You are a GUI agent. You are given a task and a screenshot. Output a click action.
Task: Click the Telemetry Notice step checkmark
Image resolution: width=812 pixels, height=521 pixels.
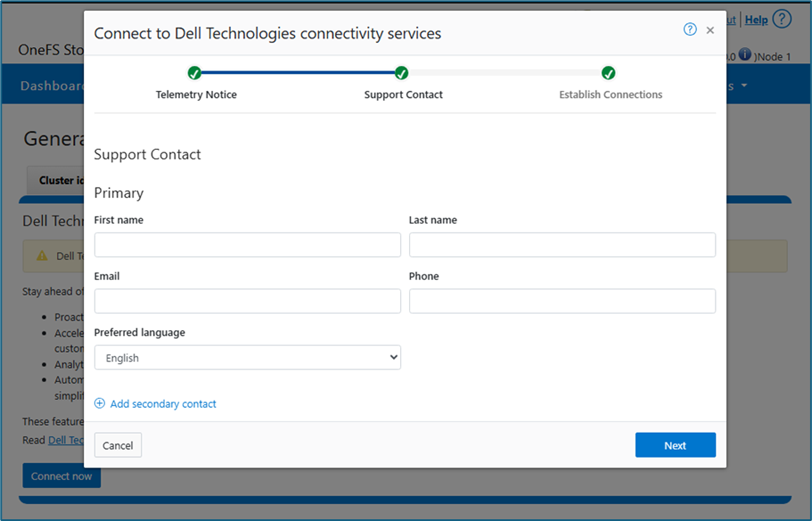pyautogui.click(x=195, y=73)
